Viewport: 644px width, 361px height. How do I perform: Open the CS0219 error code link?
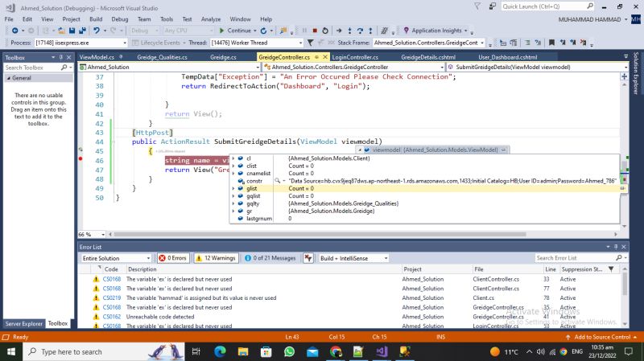[112, 298]
